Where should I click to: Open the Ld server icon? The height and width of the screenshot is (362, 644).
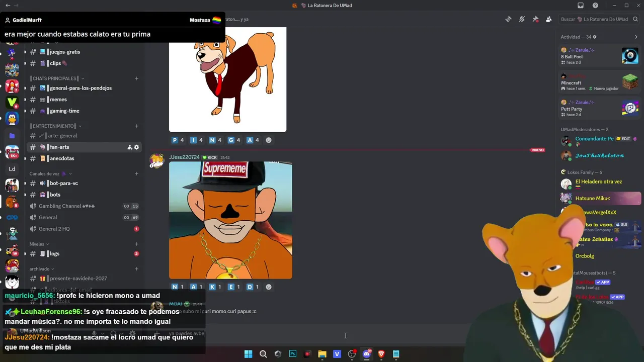coord(12,169)
